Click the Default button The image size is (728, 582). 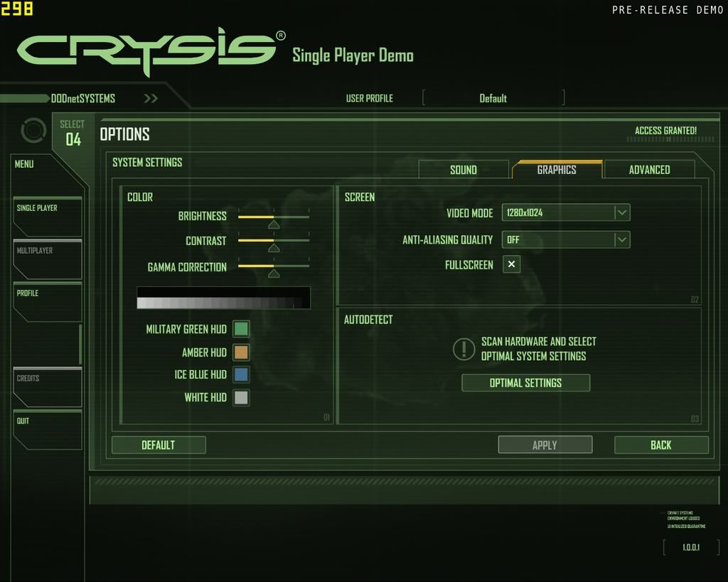159,445
